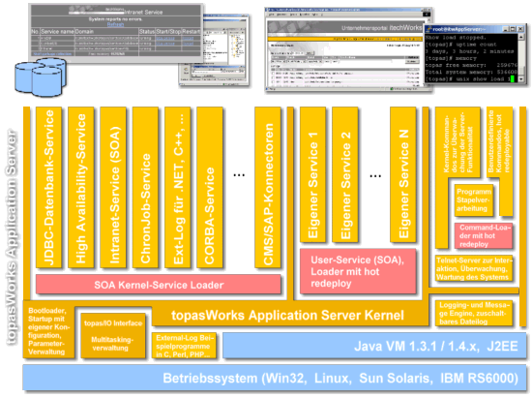Image resolution: width=532 pixels, height=398 pixels.
Task: Click the Kernel-Kommandos zur Überwachung block
Action: pyautogui.click(x=458, y=142)
